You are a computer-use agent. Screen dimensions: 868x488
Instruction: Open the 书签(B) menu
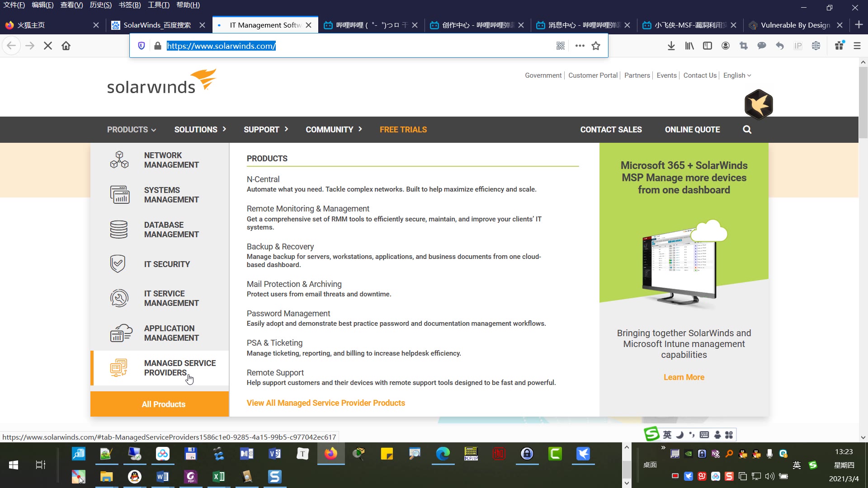[x=130, y=5]
